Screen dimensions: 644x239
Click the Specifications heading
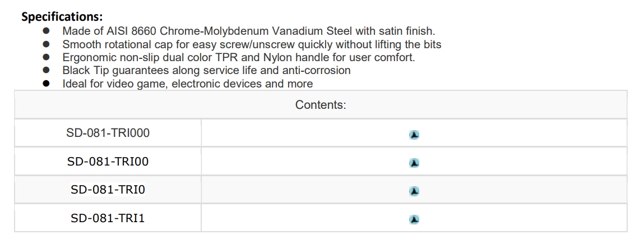pos(62,17)
